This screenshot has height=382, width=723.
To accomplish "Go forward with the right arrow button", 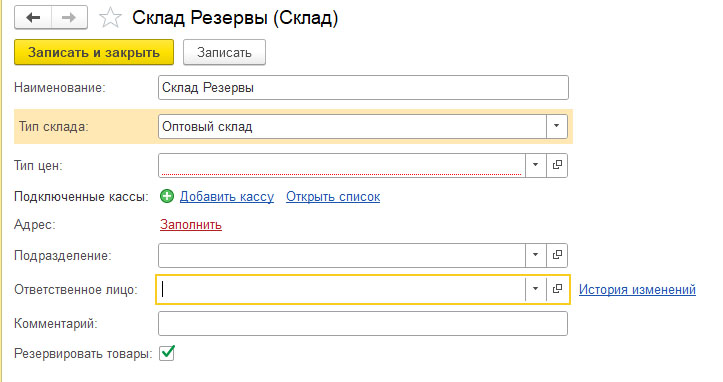I will [x=69, y=18].
